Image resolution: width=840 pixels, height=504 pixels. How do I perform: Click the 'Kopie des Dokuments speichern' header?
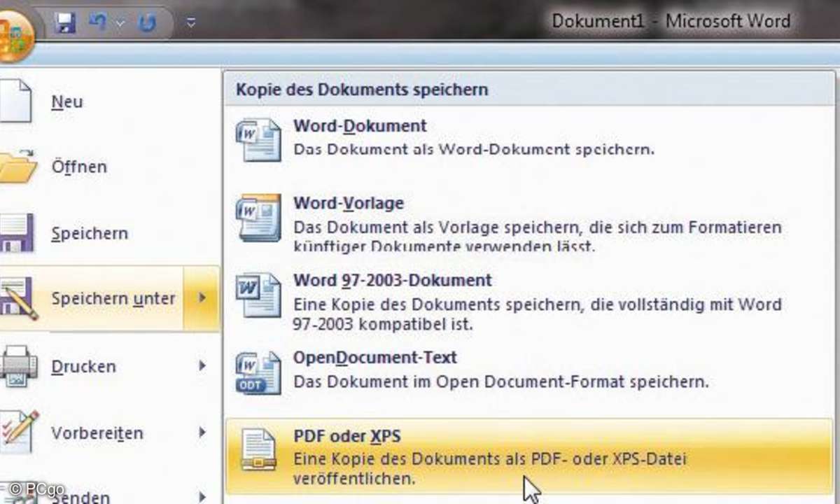362,90
